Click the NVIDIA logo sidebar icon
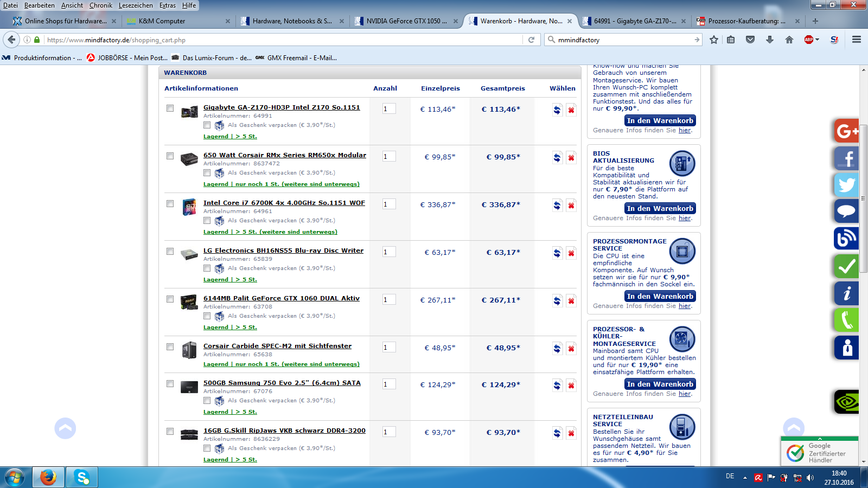868x488 pixels. click(x=846, y=402)
